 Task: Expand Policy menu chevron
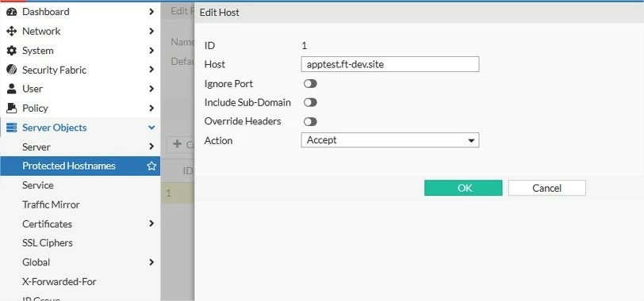[151, 108]
